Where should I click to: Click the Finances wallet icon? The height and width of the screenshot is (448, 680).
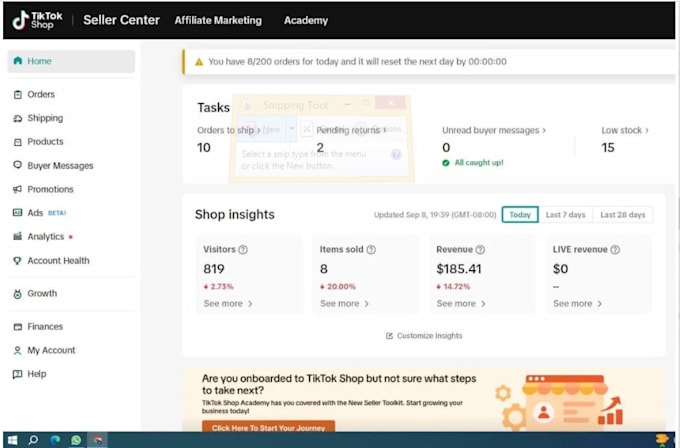pyautogui.click(x=17, y=327)
